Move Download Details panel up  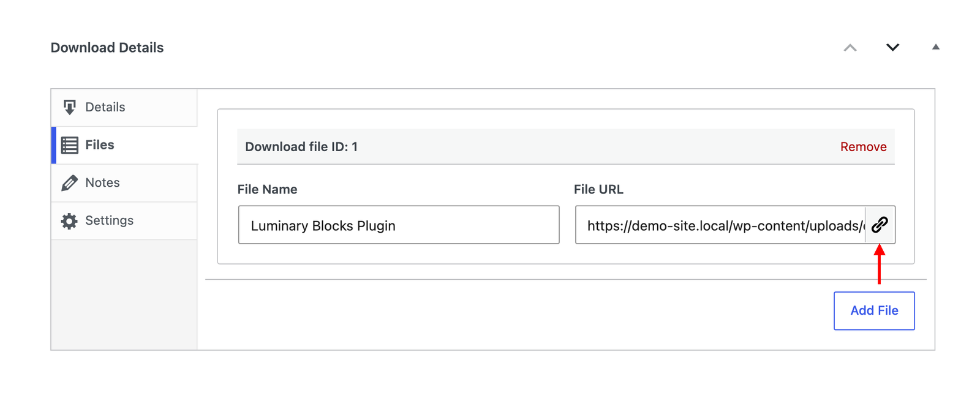[850, 48]
